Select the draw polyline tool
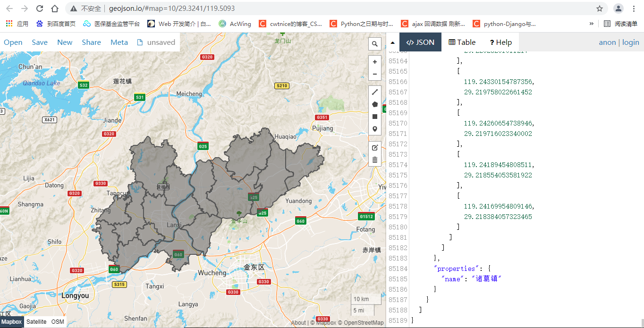This screenshot has height=328, width=644. click(375, 92)
